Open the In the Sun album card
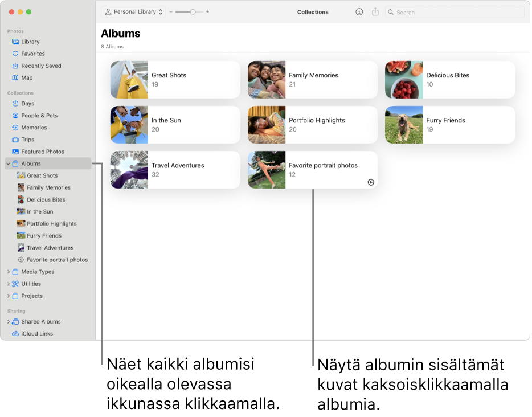532x417 pixels. (x=175, y=125)
